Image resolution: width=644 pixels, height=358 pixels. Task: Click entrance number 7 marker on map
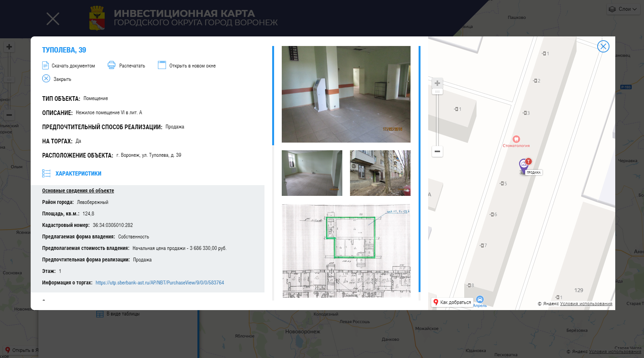click(483, 246)
